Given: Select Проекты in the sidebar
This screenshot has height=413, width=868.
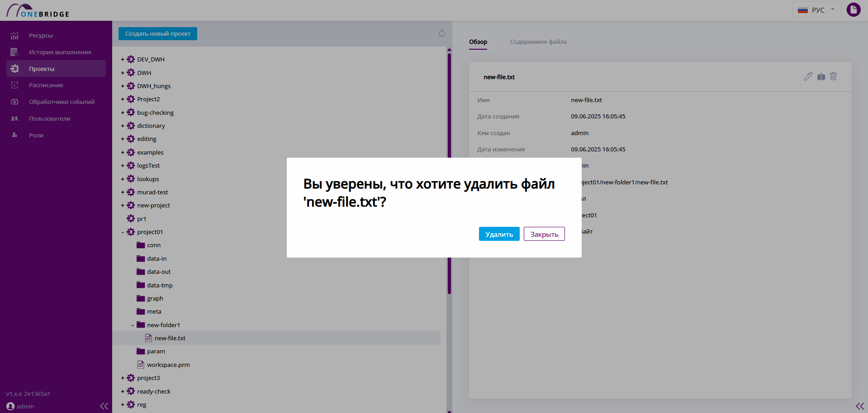Looking at the screenshot, I should tap(56, 69).
